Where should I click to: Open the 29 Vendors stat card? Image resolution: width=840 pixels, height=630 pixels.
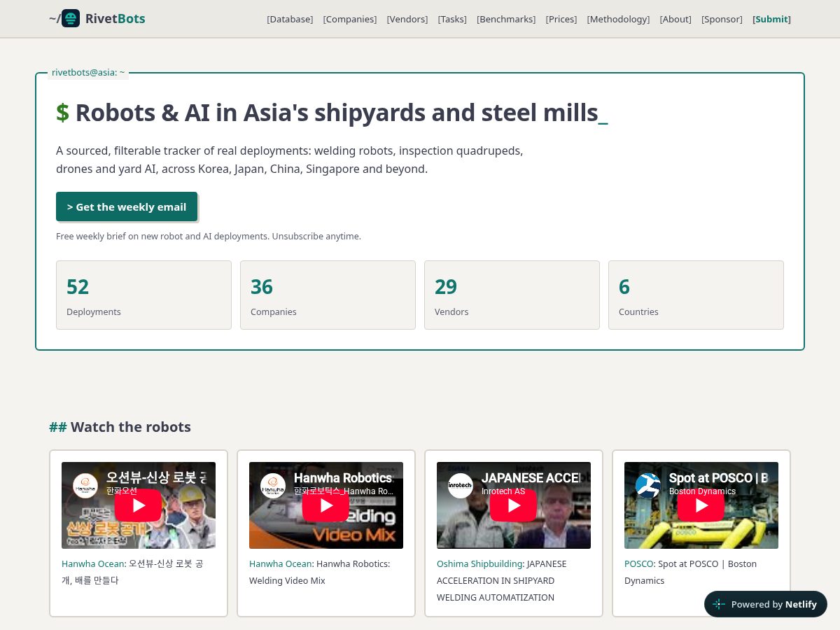pos(512,295)
